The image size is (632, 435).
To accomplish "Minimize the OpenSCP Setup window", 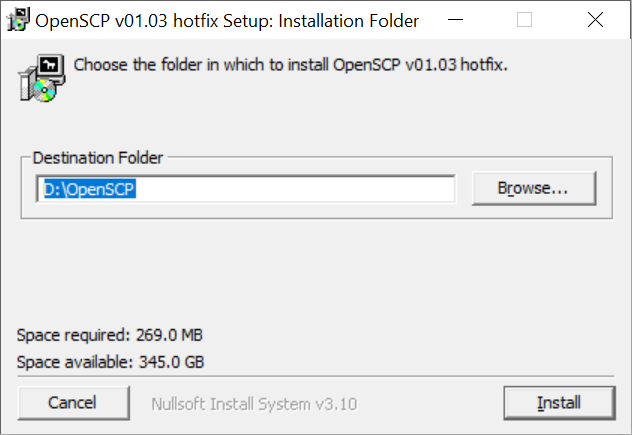I will pyautogui.click(x=455, y=20).
